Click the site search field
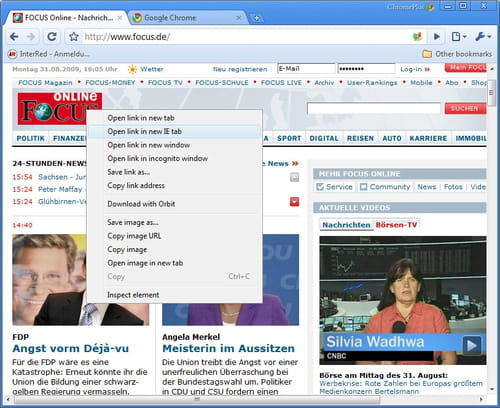The image size is (500, 408). pyautogui.click(x=374, y=109)
